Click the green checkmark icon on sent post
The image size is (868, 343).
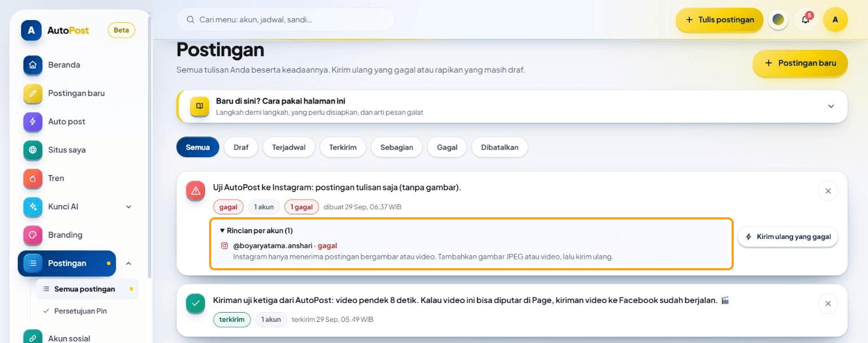[196, 304]
